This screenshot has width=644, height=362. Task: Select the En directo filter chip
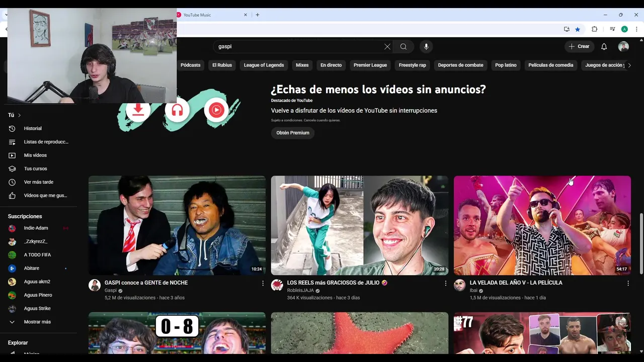pyautogui.click(x=331, y=65)
